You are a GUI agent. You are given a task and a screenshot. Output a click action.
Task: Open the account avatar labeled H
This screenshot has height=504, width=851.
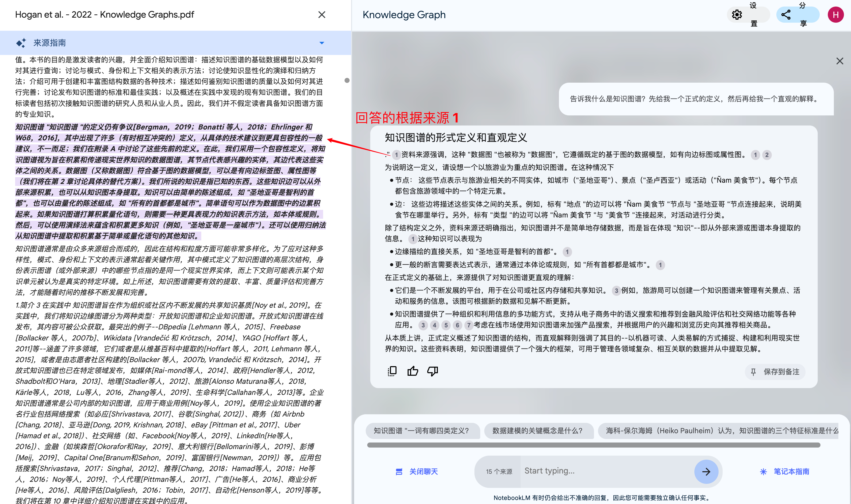click(x=835, y=15)
